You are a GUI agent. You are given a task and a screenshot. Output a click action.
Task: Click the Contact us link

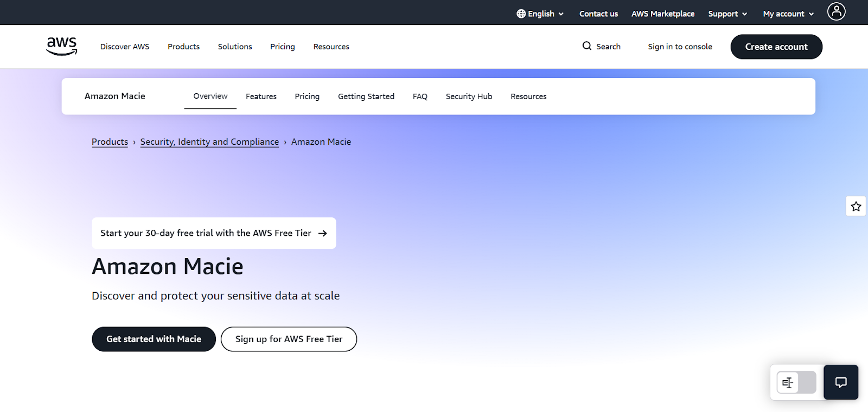[598, 14]
